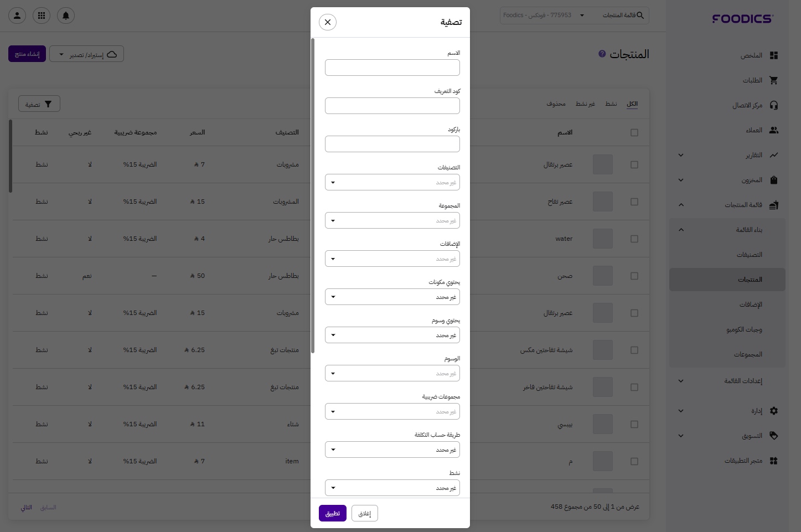This screenshot has width=801, height=532.
Task: Click the help question mark near المنتجات
Action: point(602,54)
